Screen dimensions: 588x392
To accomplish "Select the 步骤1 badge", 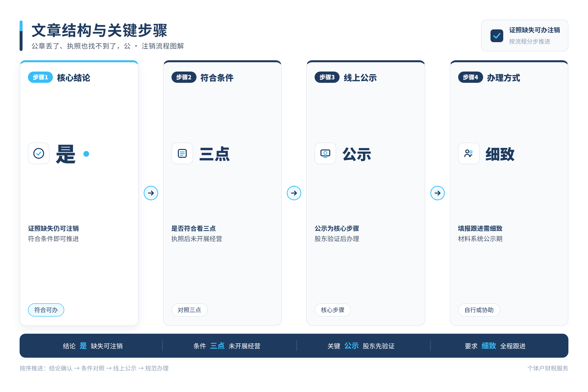I will coord(40,77).
